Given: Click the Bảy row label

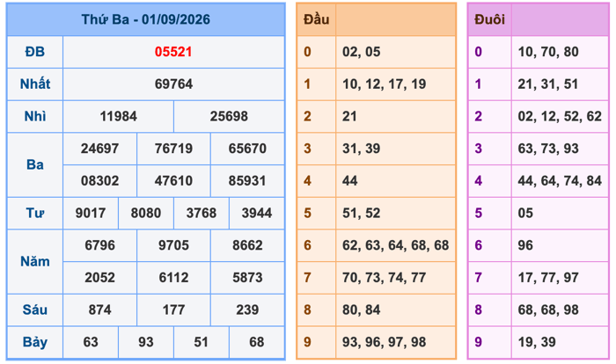Looking at the screenshot, I should (35, 342).
